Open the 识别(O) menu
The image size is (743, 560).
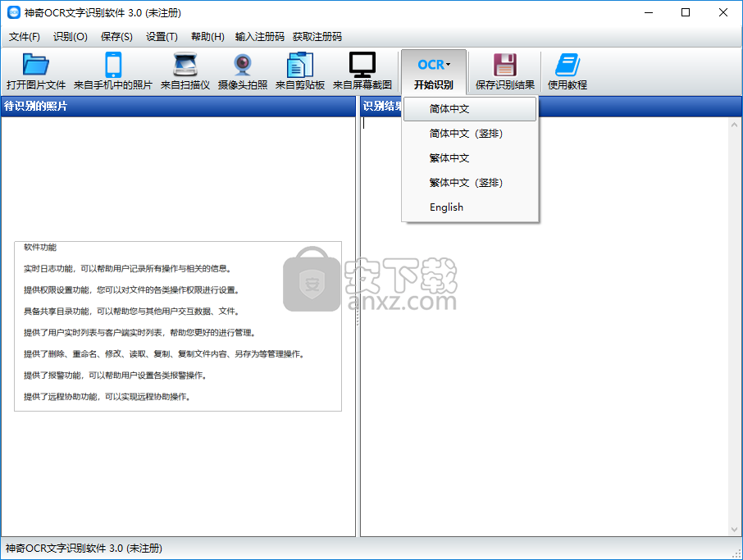[71, 37]
